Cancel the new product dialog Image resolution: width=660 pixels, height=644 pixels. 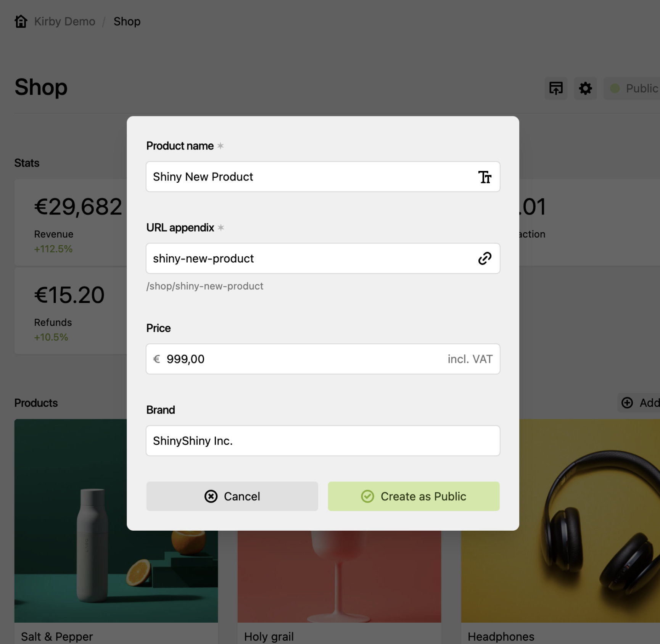tap(232, 496)
